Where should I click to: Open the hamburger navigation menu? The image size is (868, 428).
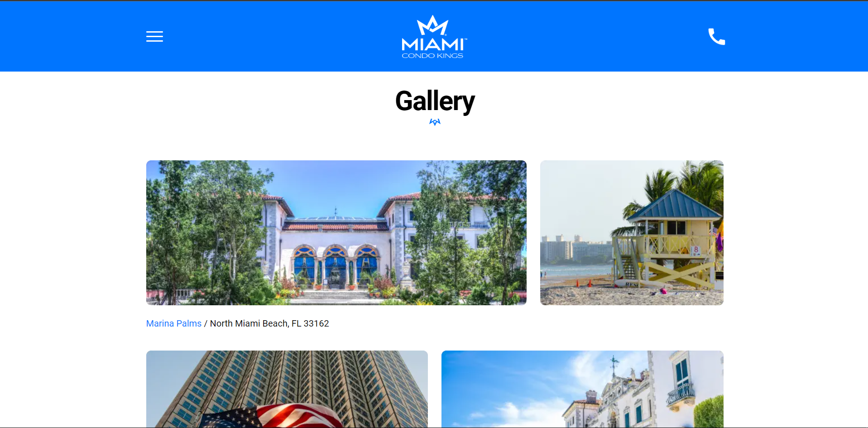154,36
